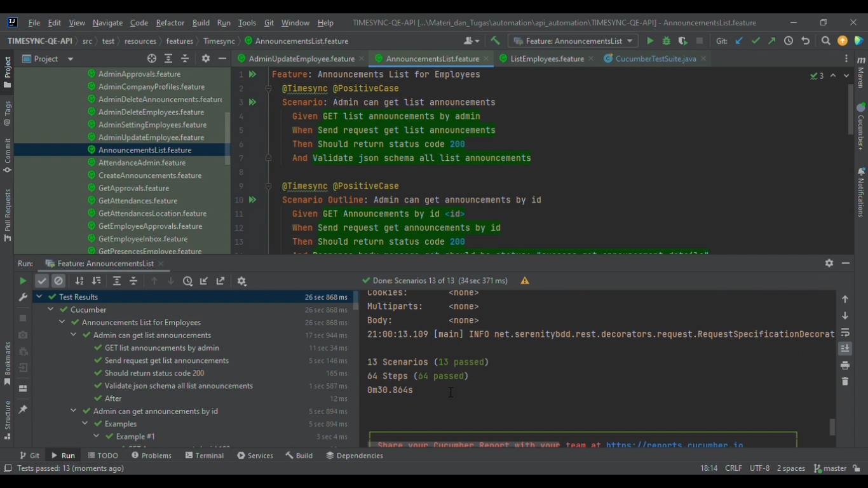
Task: Start debugging with the Debug icon
Action: point(666,40)
